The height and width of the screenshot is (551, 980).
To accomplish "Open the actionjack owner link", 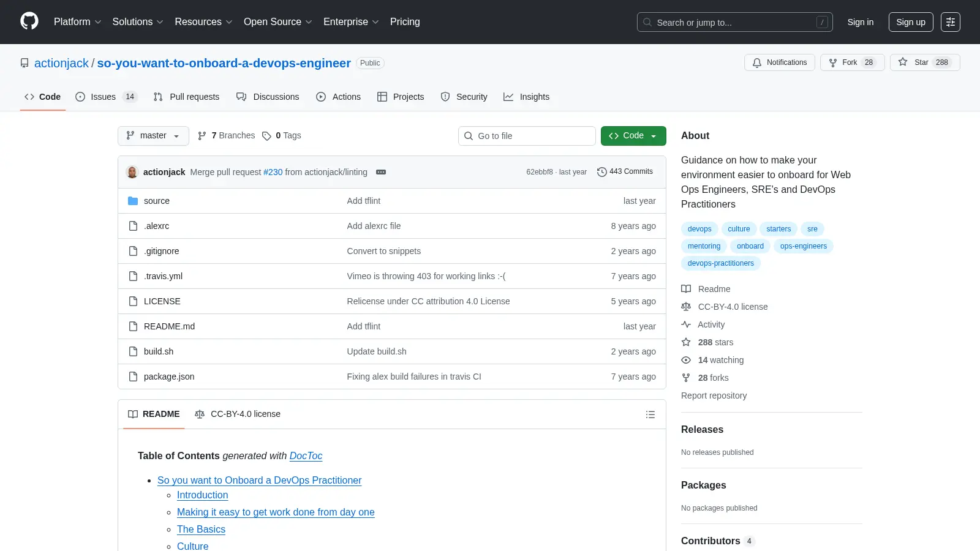I will 61,63.
